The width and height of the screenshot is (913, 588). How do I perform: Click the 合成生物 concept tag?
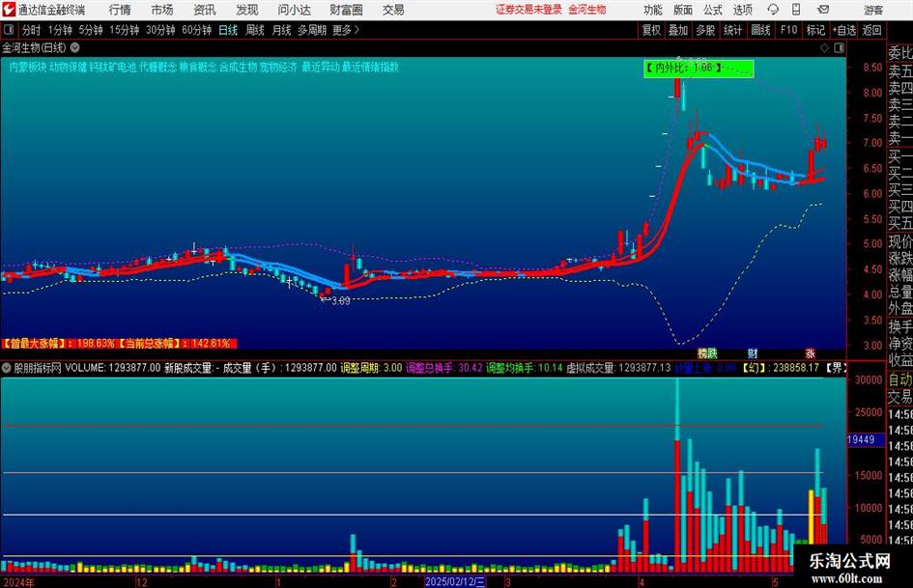[238, 67]
